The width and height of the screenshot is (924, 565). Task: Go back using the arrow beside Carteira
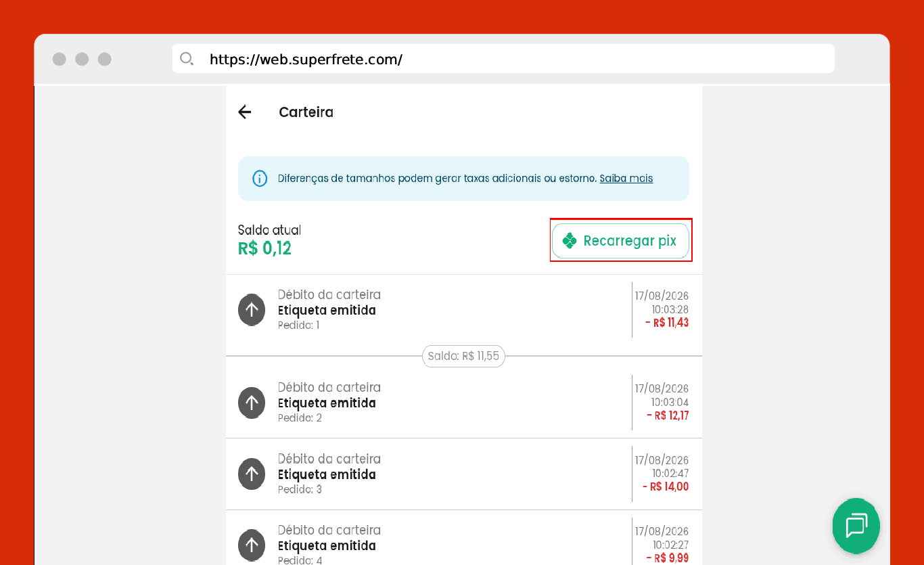244,112
